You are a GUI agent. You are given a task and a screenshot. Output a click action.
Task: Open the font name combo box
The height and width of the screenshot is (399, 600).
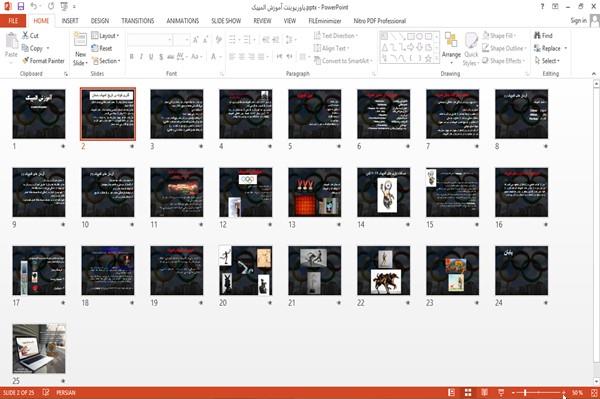coord(150,39)
